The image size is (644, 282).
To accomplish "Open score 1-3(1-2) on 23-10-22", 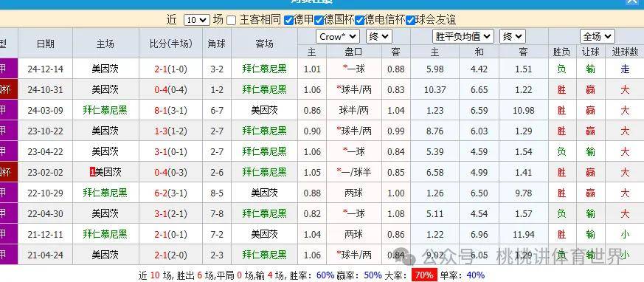I will coord(171,131).
